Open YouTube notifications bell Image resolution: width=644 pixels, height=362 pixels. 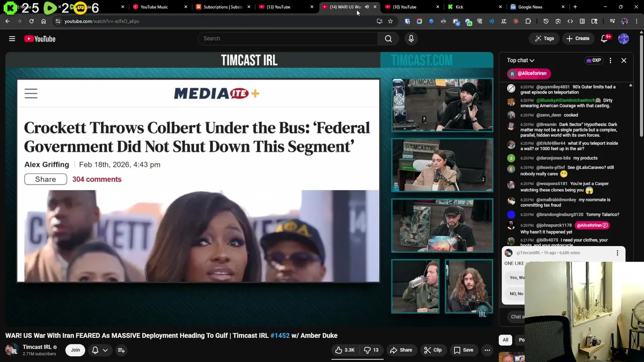(x=605, y=39)
